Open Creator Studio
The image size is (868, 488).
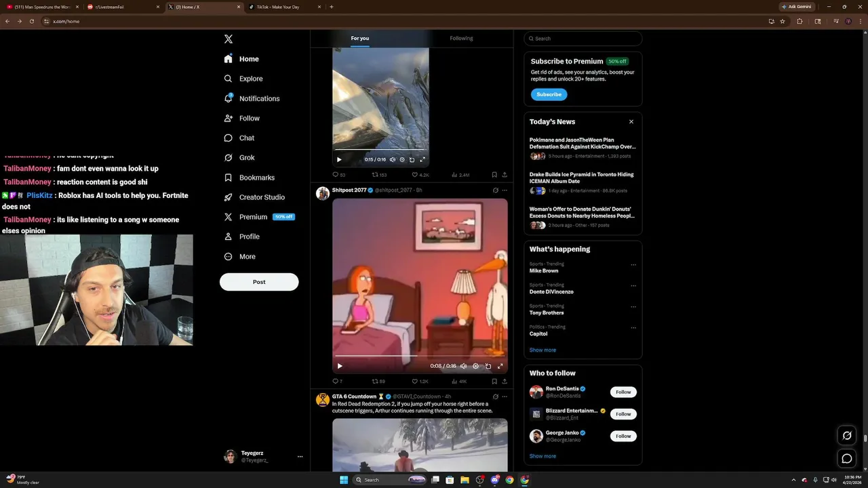tap(254, 197)
